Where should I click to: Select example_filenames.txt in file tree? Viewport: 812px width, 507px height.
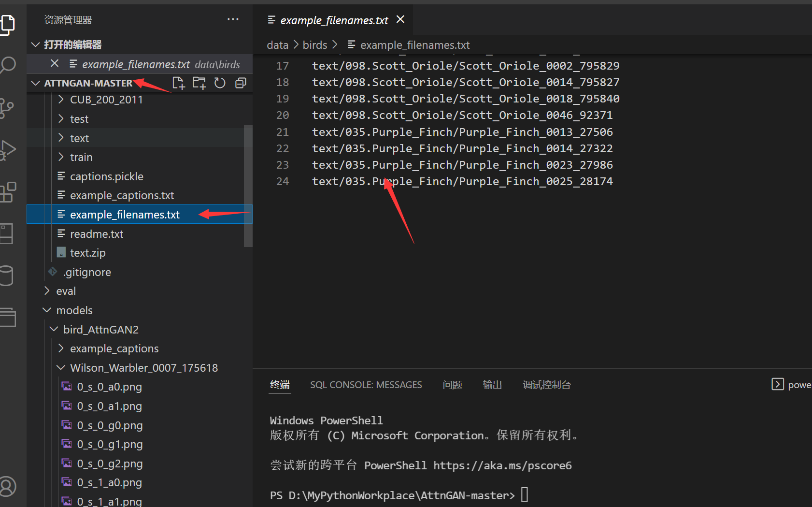coord(139,215)
